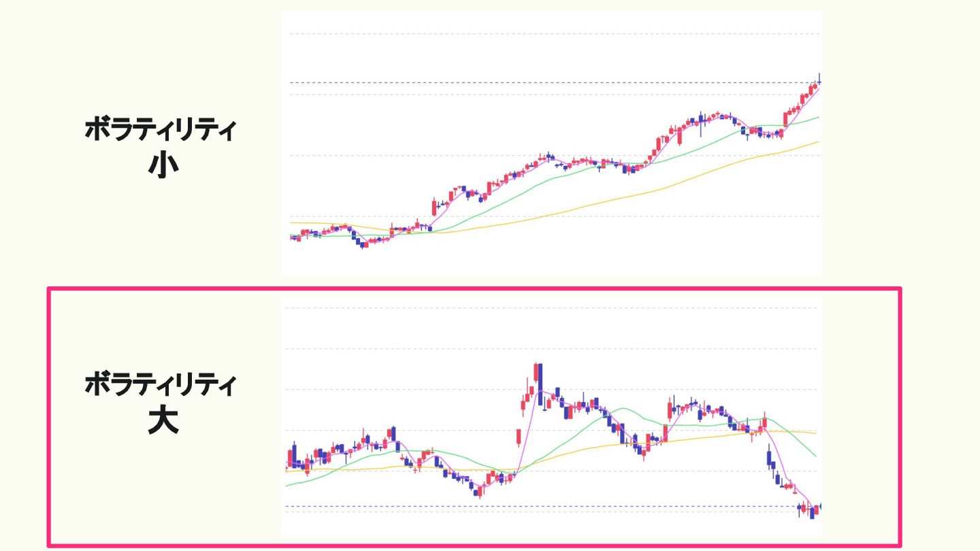Click the gap-up red candle in top chart
Image resolution: width=980 pixels, height=551 pixels.
point(435,206)
